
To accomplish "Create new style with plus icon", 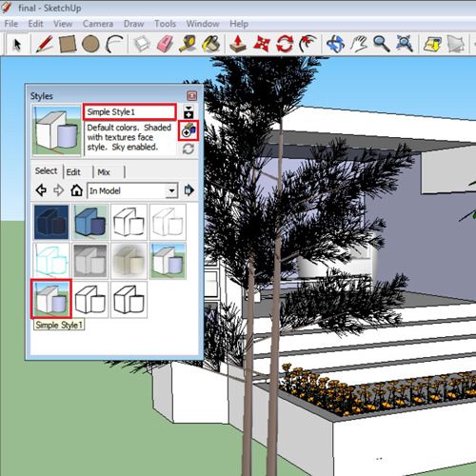I will [188, 130].
